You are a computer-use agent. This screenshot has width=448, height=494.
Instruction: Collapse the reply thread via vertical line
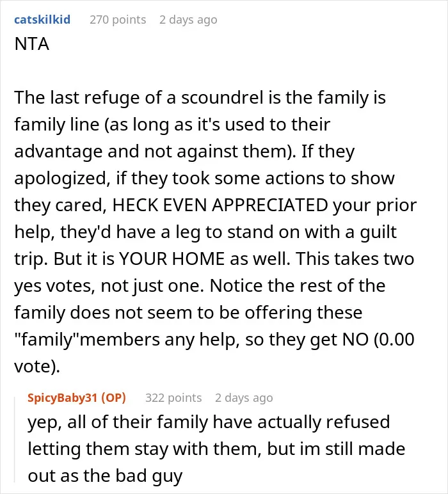[x=15, y=440]
